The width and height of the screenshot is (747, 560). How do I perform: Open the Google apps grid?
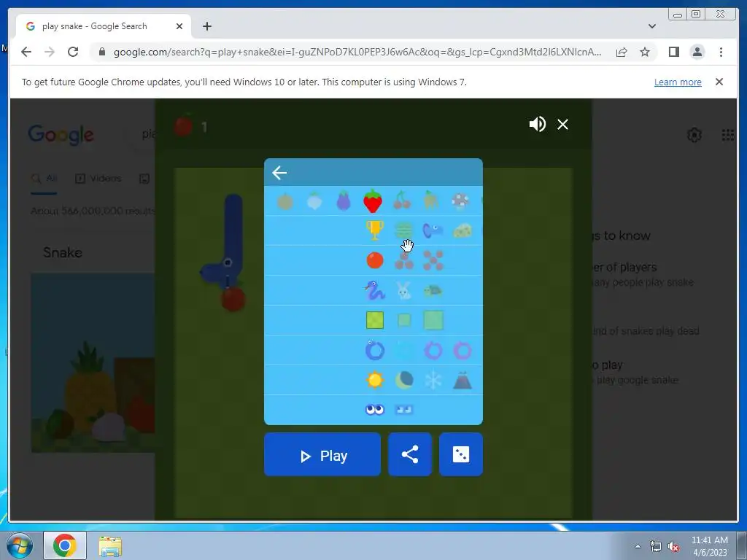tap(728, 135)
